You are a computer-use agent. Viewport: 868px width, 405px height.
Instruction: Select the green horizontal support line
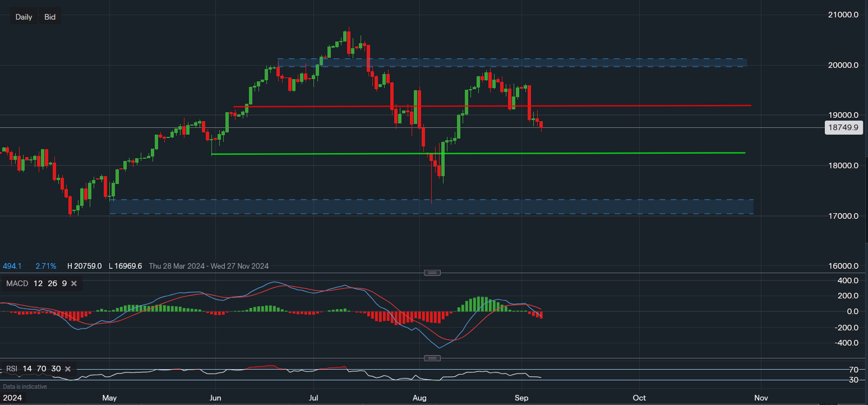645,152
